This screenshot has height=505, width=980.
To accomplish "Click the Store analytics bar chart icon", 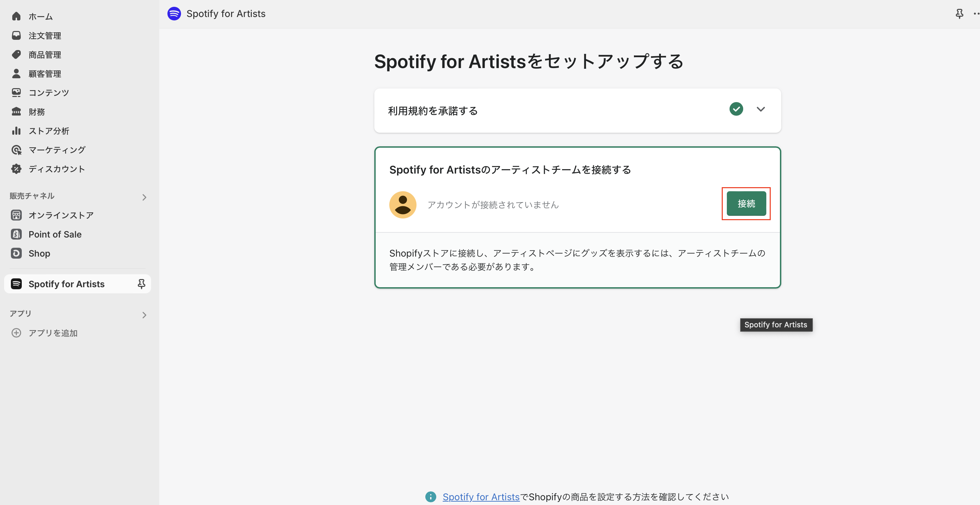I will [x=16, y=131].
